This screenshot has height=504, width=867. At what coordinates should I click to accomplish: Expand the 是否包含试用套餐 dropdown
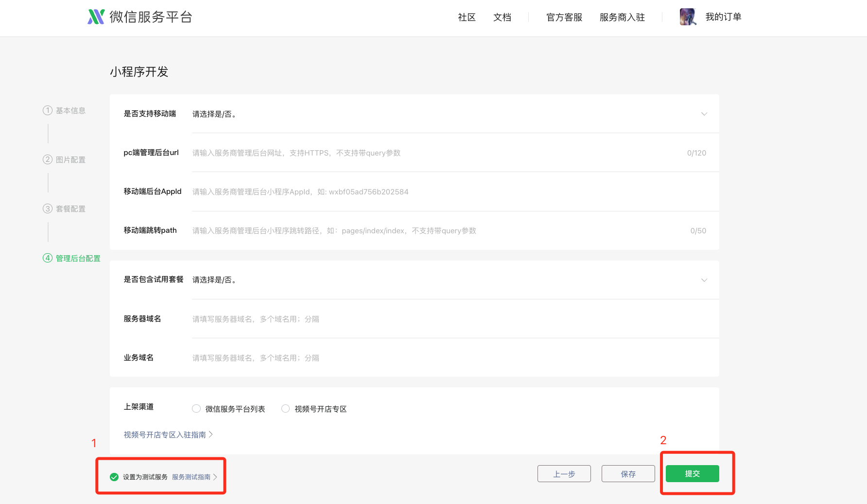coord(704,280)
